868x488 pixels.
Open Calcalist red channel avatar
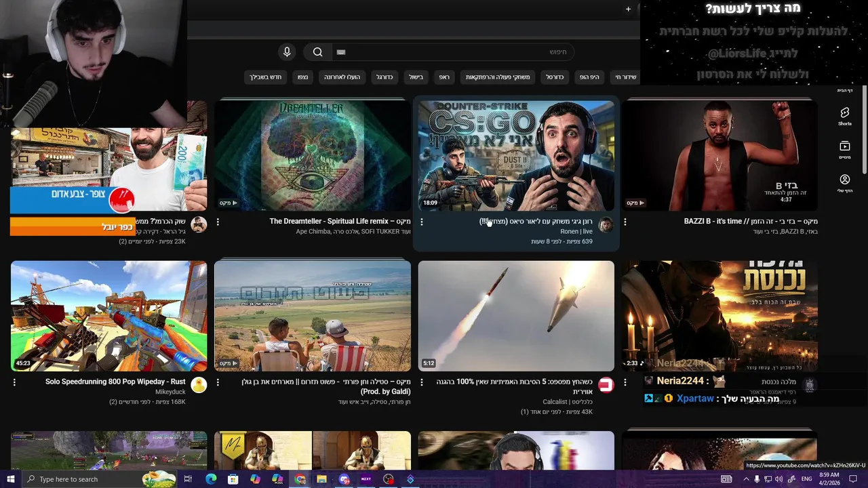606,386
